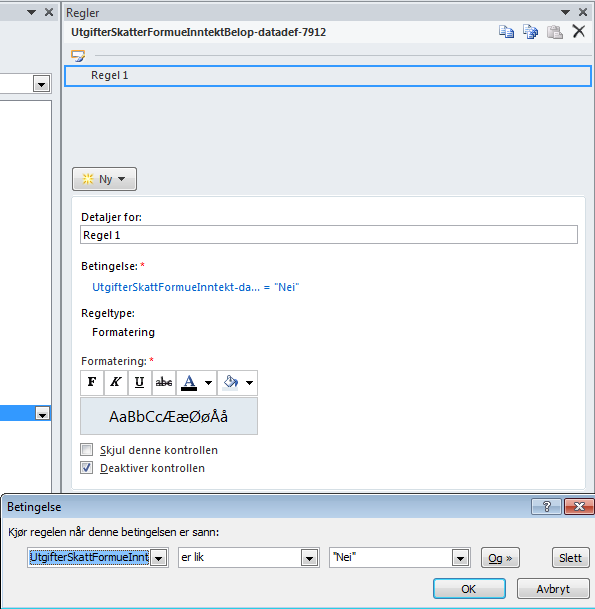Toggle bold formatting F button
This screenshot has width=595, height=609.
pos(92,383)
